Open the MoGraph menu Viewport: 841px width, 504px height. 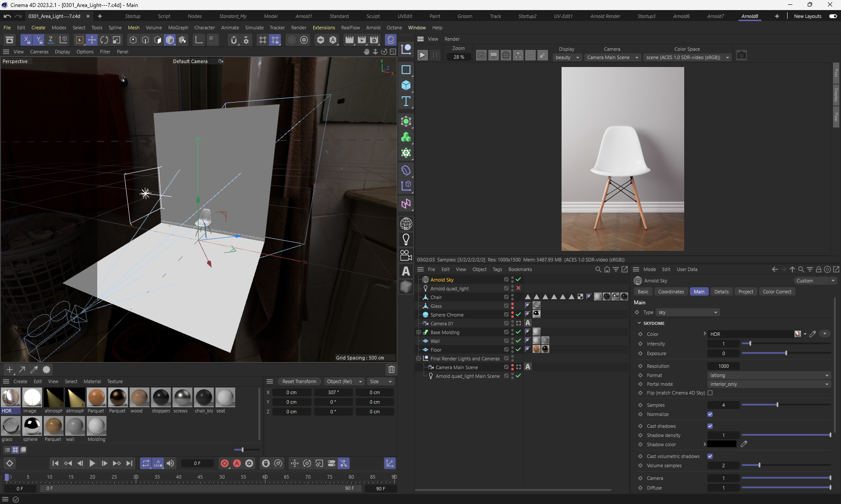[178, 28]
